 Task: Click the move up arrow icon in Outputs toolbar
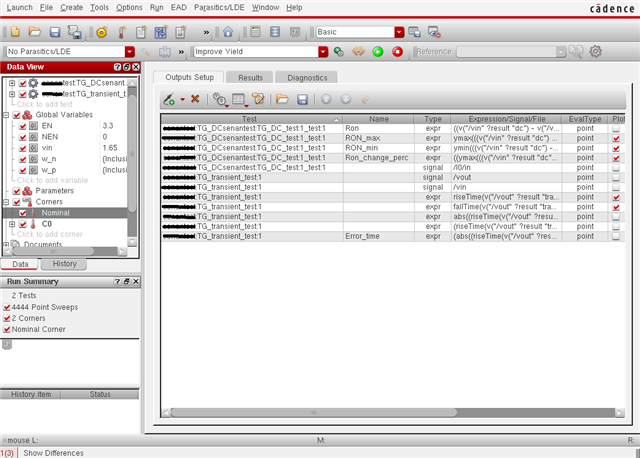pos(326,99)
